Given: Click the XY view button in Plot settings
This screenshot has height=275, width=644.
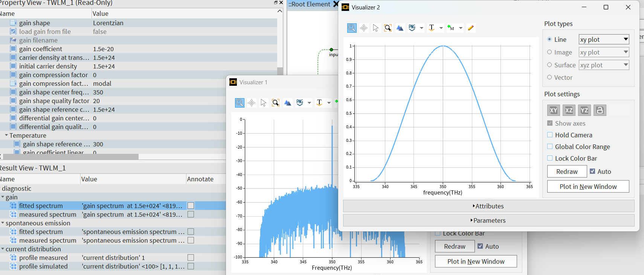Looking at the screenshot, I should point(553,110).
